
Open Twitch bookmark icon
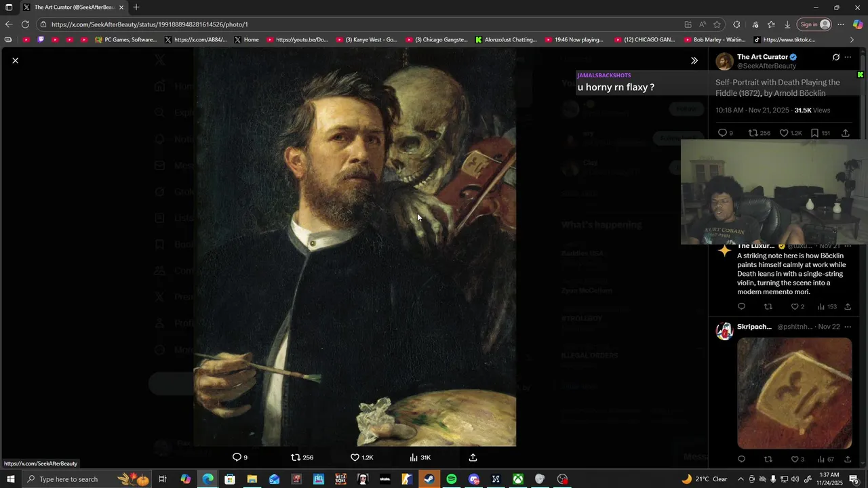(41, 40)
